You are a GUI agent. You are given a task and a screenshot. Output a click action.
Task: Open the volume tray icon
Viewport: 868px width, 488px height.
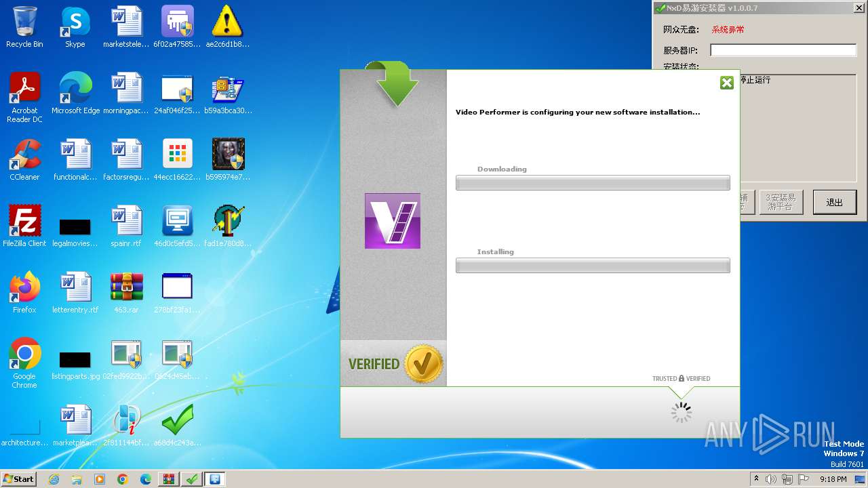coord(771,479)
